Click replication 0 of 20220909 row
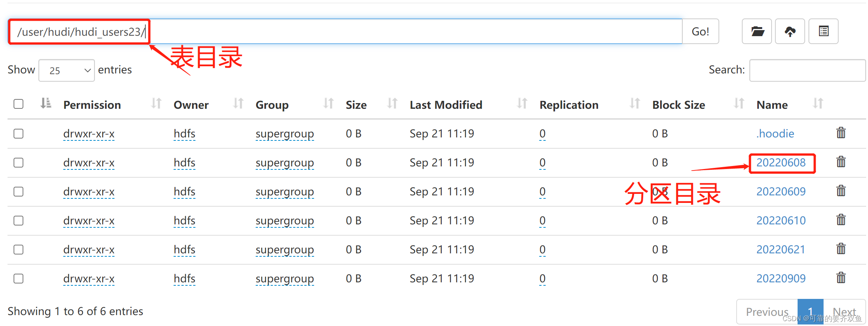This screenshot has width=868, height=326. pyautogui.click(x=542, y=279)
